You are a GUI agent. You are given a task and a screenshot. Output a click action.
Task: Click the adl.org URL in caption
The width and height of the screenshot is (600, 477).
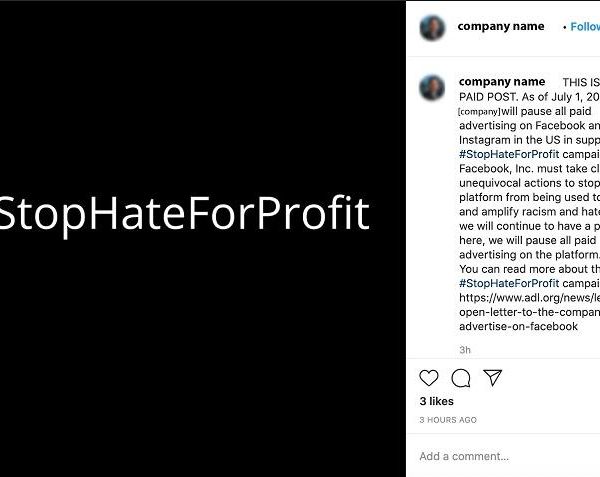pos(529,298)
